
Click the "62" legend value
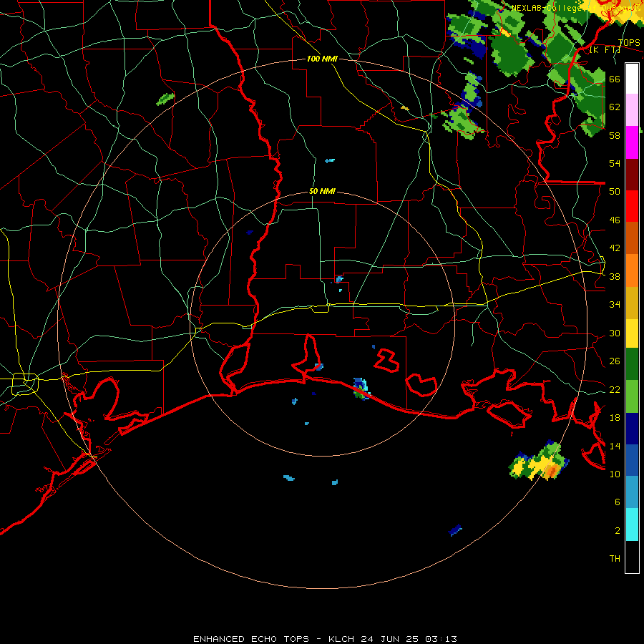coord(615,107)
